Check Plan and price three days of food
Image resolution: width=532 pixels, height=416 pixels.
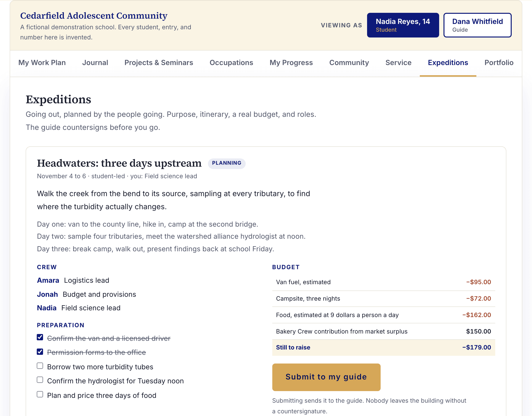40,394
